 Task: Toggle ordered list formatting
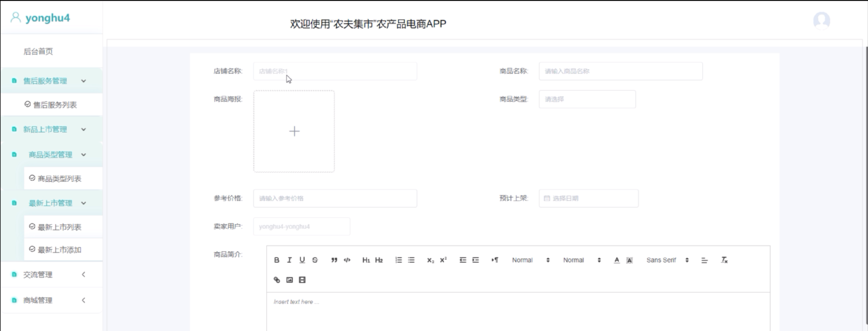coord(398,260)
